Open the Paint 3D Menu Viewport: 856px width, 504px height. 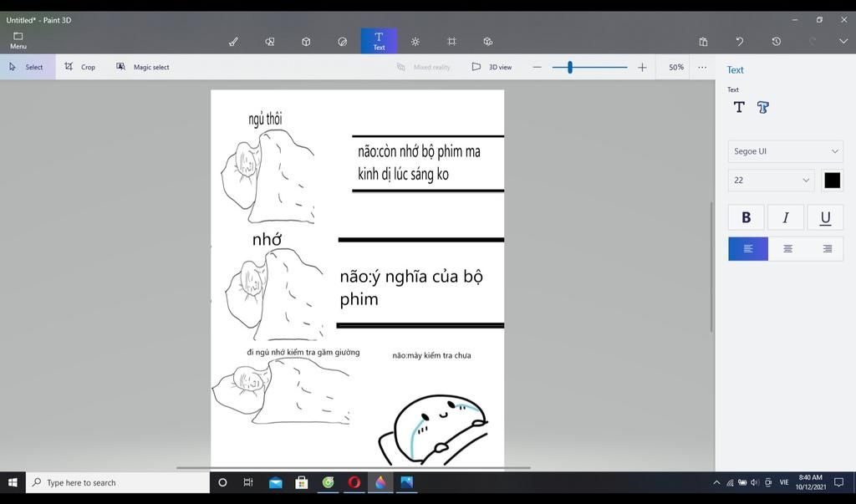coord(18,40)
